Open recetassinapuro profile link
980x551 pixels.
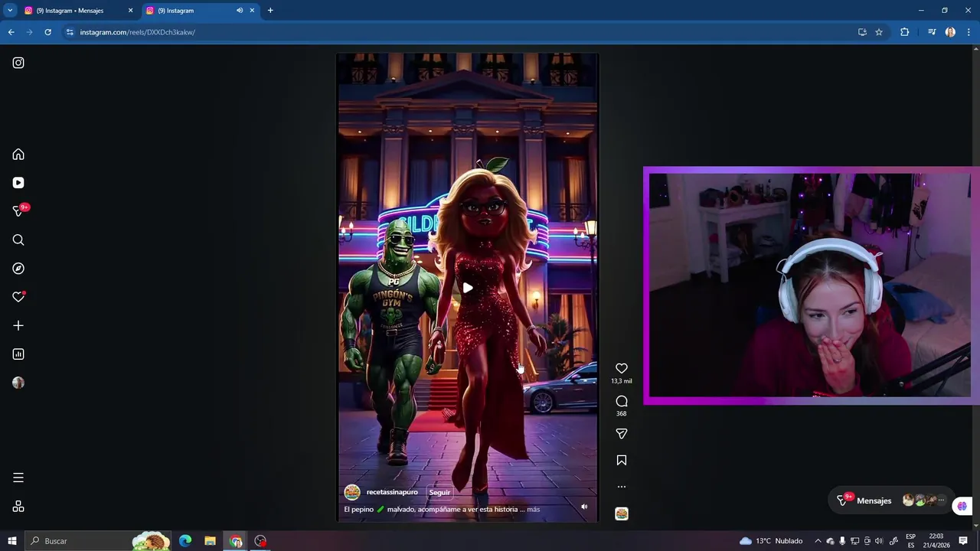click(392, 492)
